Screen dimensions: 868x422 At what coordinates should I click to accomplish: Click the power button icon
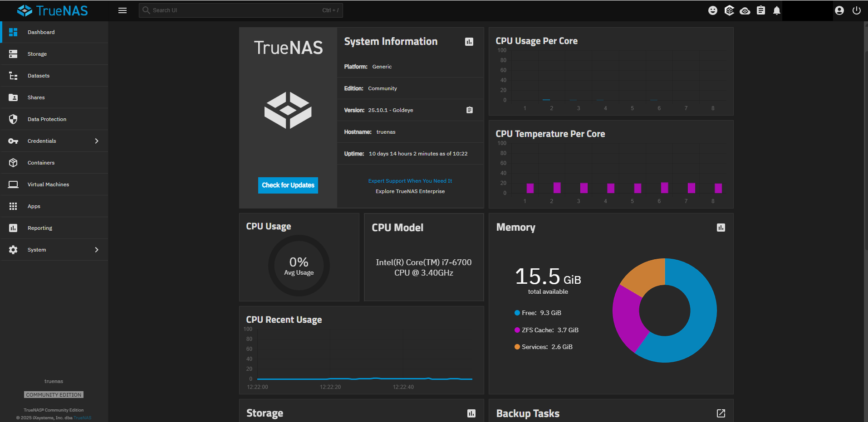click(857, 10)
